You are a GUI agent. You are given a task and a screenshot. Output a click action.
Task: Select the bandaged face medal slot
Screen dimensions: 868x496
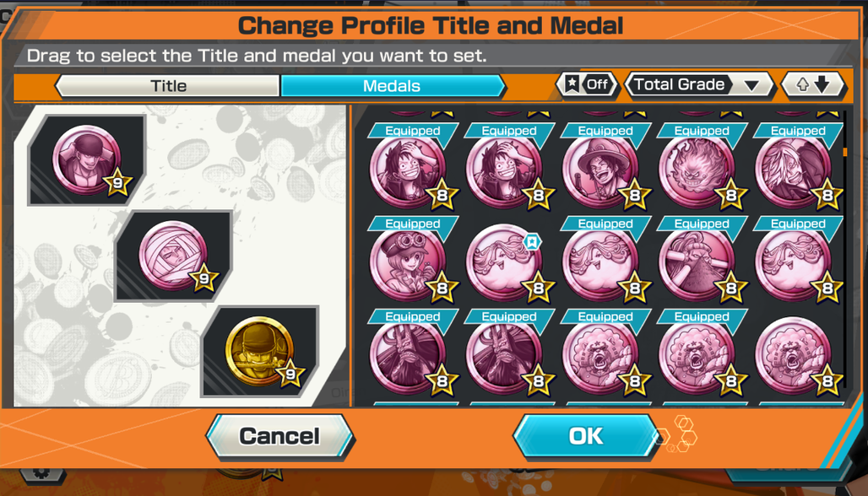coord(173,256)
